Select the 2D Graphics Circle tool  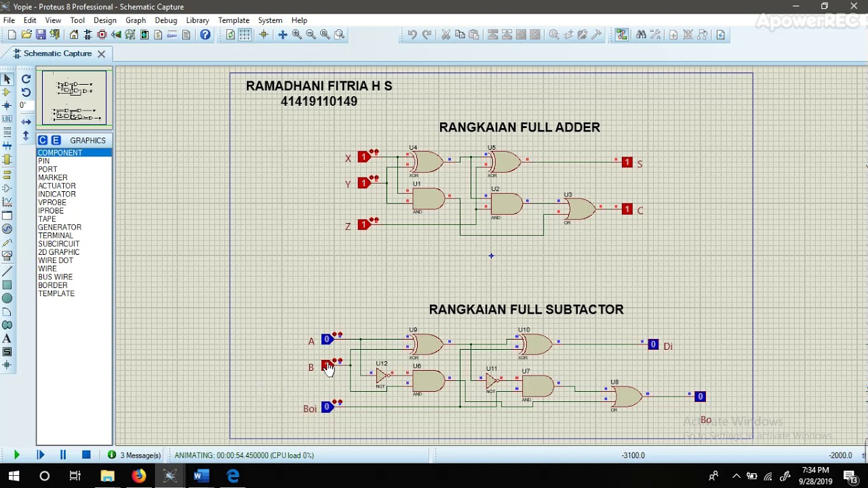pos(7,298)
